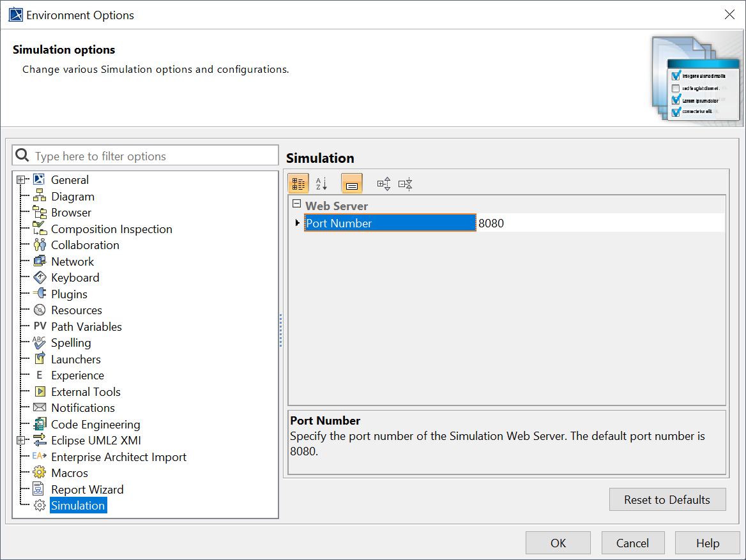Screen dimensions: 746x560
Task: Click the Launchers category icon
Action: click(40, 359)
